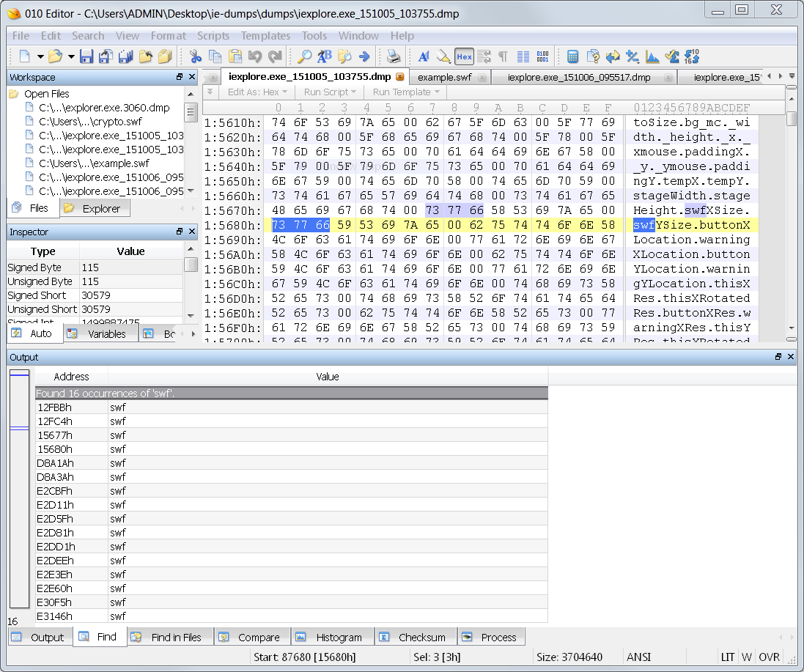The image size is (804, 672).
Task: Click the Print toolbar icon
Action: (394, 56)
